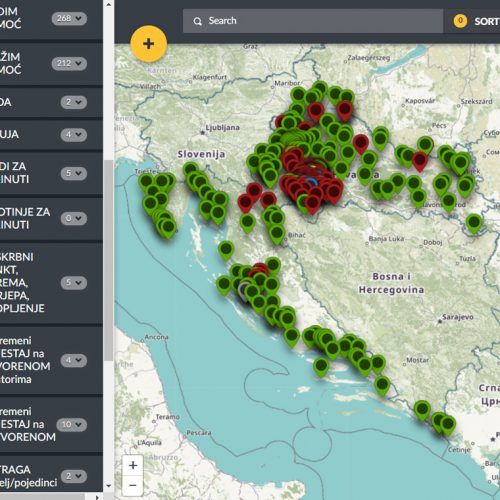Expand the dropdown showing 268
500x500 pixels.
(69, 18)
